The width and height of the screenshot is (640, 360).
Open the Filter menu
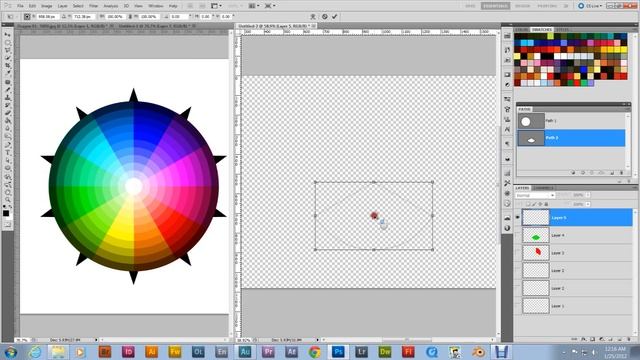tap(93, 6)
